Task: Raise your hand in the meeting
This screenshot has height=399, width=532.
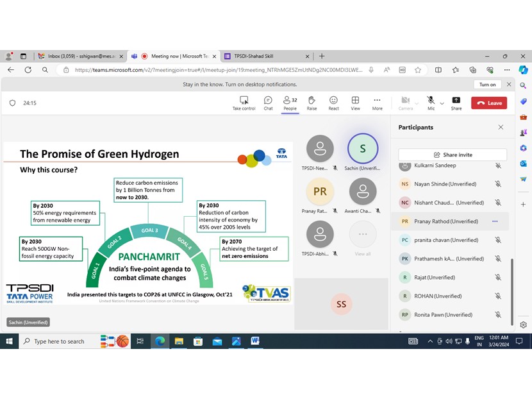Action: click(x=312, y=101)
